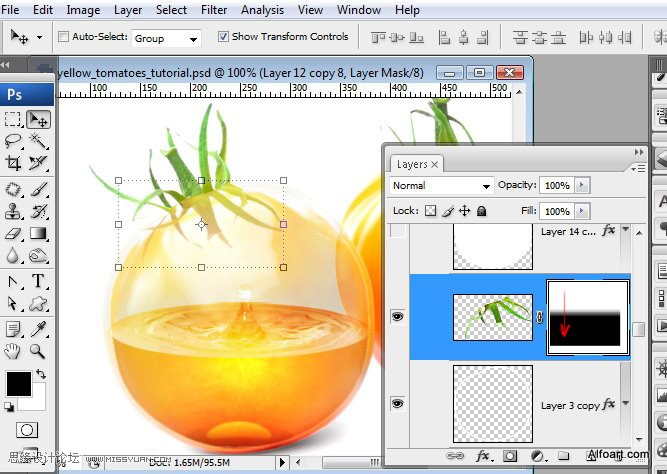Enable the Auto-Select checkbox
The height and width of the screenshot is (474, 667).
click(x=64, y=37)
